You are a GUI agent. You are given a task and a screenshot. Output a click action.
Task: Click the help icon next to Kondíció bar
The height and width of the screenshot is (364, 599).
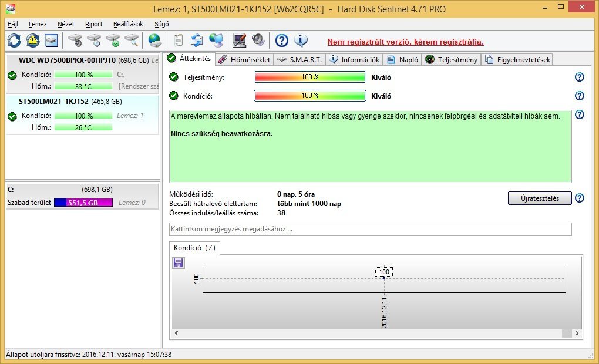[580, 96]
